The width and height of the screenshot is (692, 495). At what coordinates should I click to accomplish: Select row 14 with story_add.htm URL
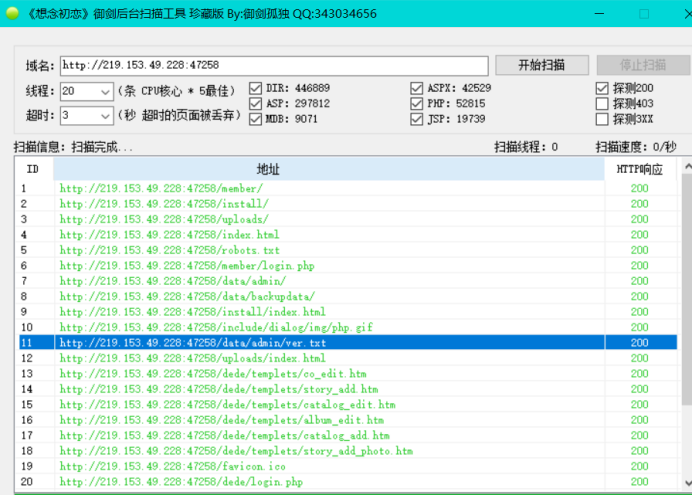348,389
